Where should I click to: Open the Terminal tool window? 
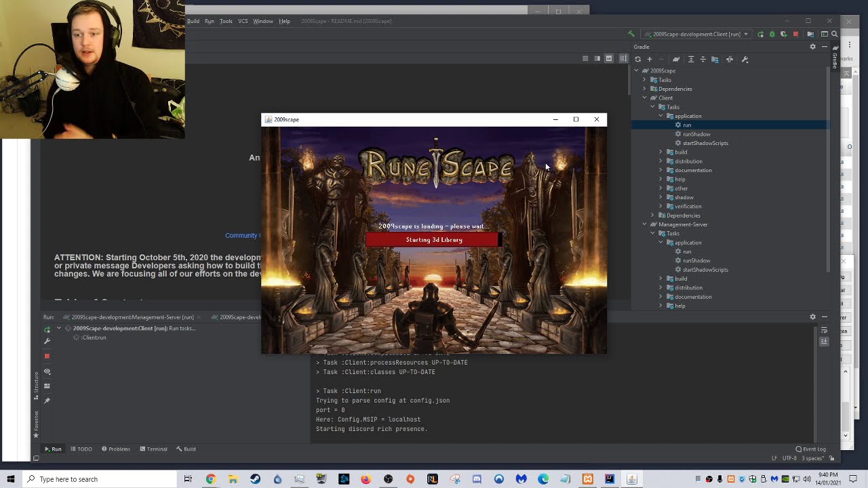pos(153,449)
